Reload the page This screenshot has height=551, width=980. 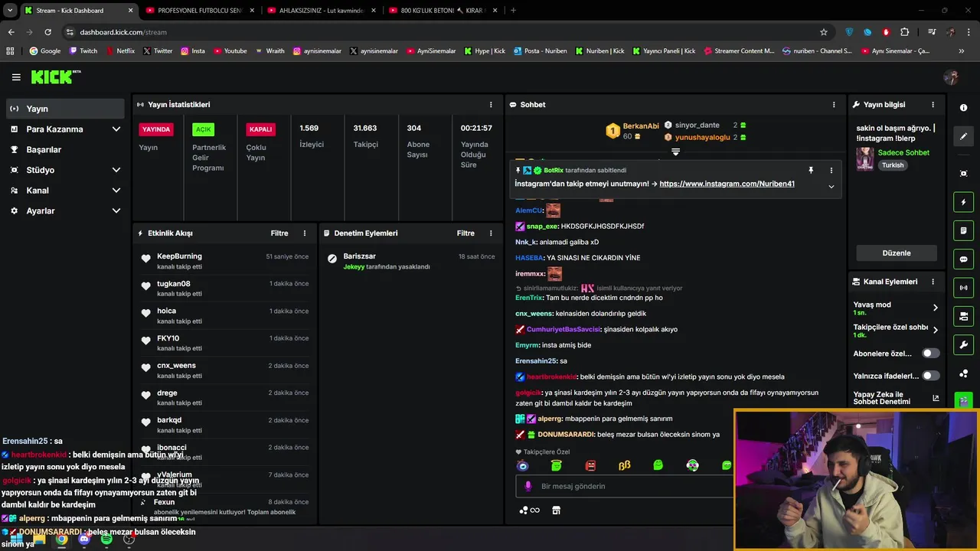tap(47, 32)
